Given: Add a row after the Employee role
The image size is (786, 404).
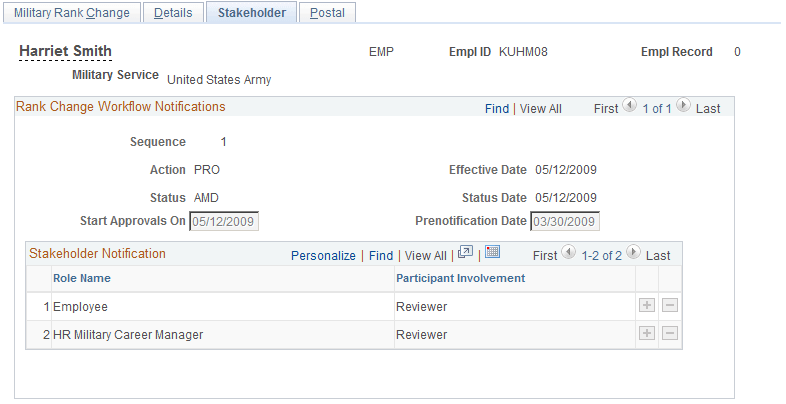Looking at the screenshot, I should pos(647,306).
